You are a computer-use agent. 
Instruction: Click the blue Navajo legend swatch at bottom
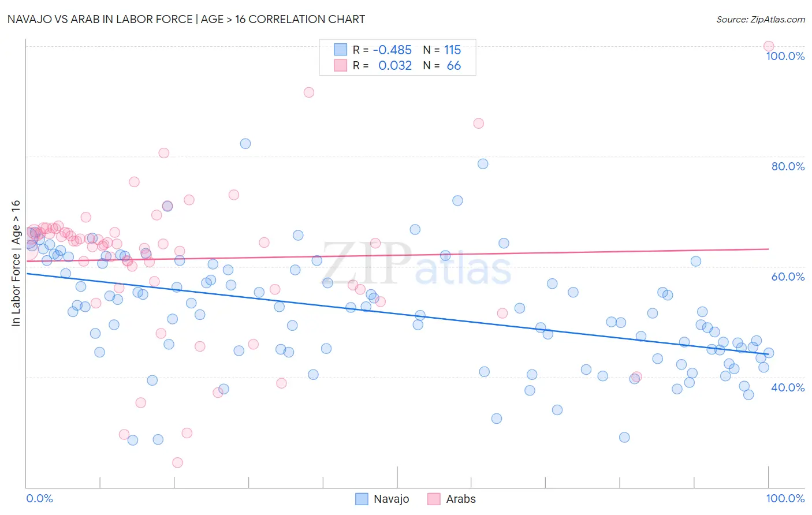[362, 499]
